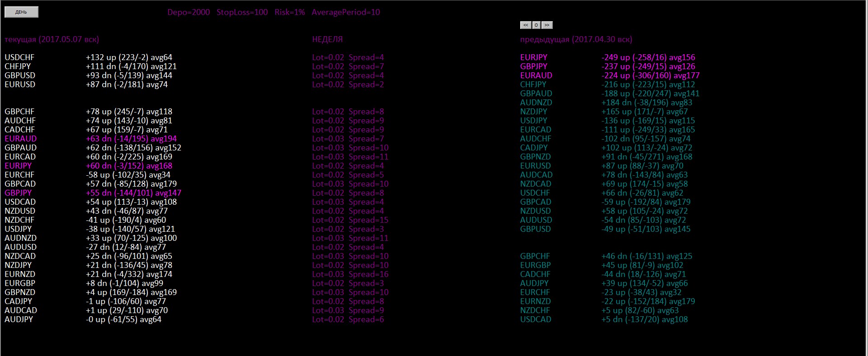This screenshot has width=868, height=356.
Task: Select the value -58 up (-102/35) avg34
Action: (128, 175)
